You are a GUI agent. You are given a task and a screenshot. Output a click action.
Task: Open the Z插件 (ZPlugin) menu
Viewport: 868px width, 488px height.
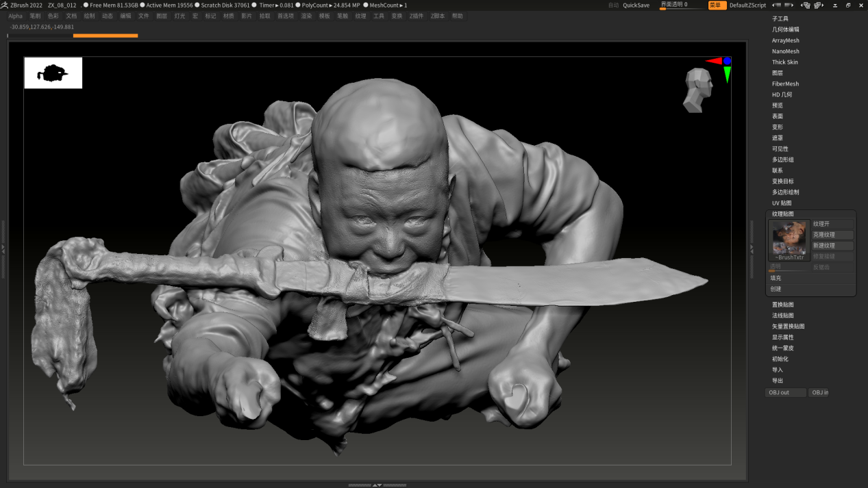(416, 16)
